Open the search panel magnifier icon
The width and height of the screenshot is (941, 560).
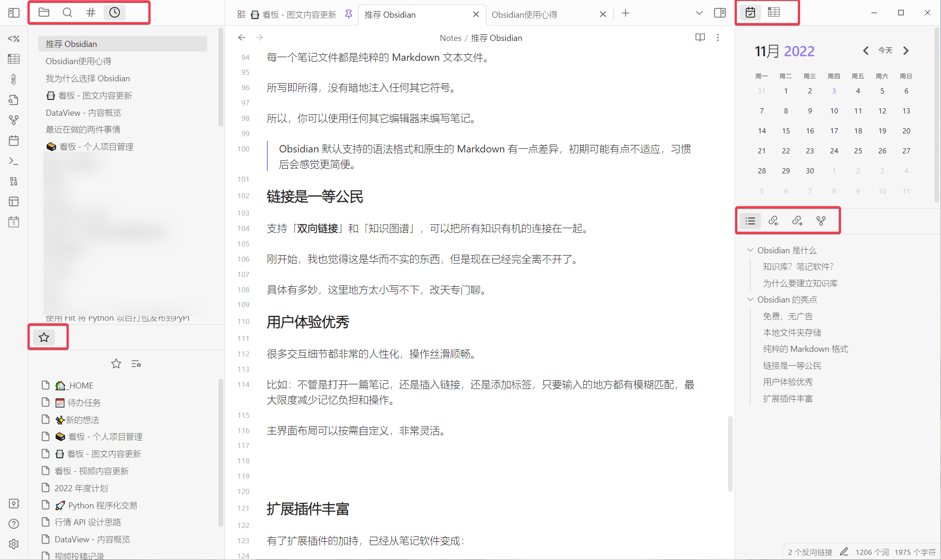tap(67, 13)
